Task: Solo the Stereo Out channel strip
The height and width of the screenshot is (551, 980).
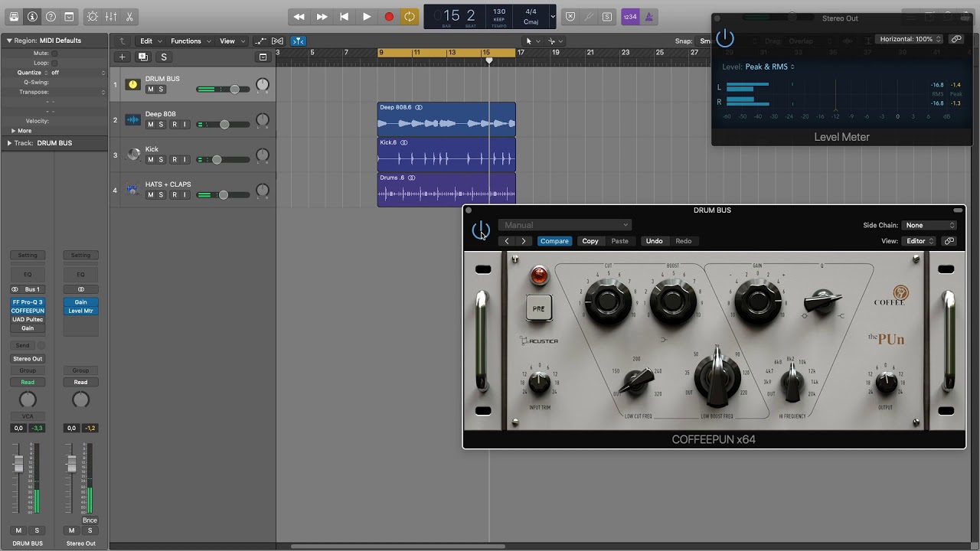Action: pyautogui.click(x=90, y=530)
